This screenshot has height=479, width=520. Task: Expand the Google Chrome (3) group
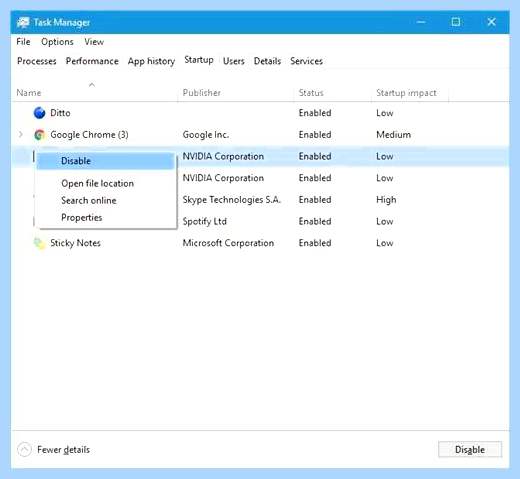point(21,134)
